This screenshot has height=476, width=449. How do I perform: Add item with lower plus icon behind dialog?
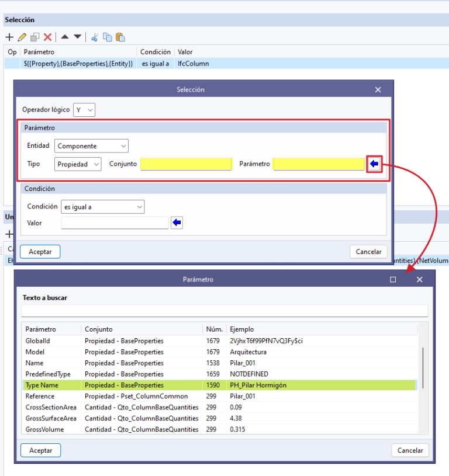9,234
